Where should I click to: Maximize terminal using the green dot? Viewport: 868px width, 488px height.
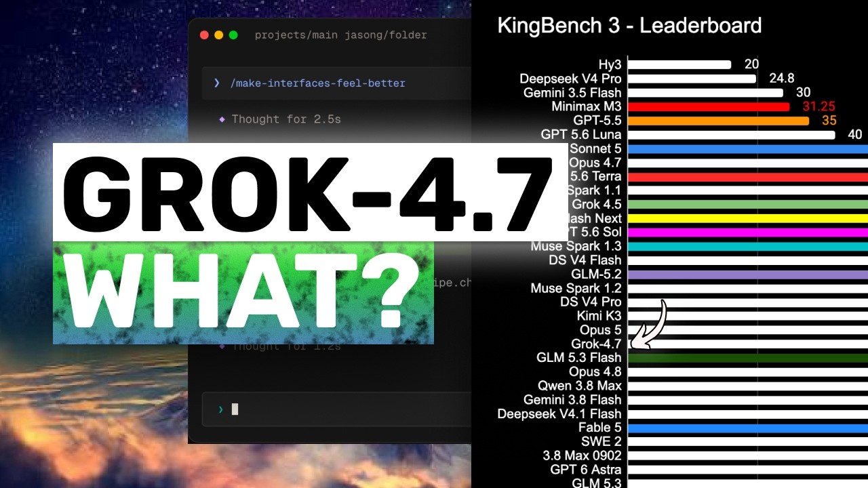pyautogui.click(x=233, y=35)
